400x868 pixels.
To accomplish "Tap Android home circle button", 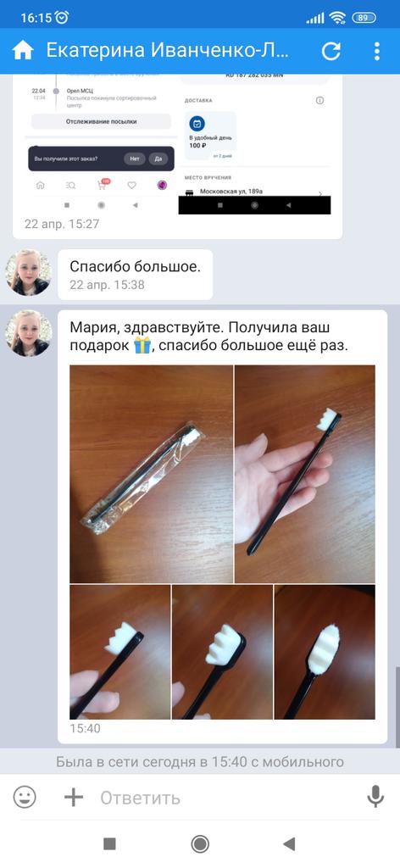I will [x=200, y=843].
